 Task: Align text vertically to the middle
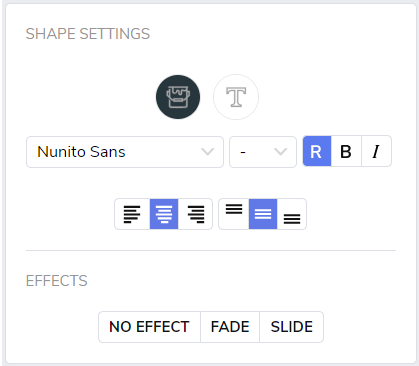pyautogui.click(x=263, y=214)
